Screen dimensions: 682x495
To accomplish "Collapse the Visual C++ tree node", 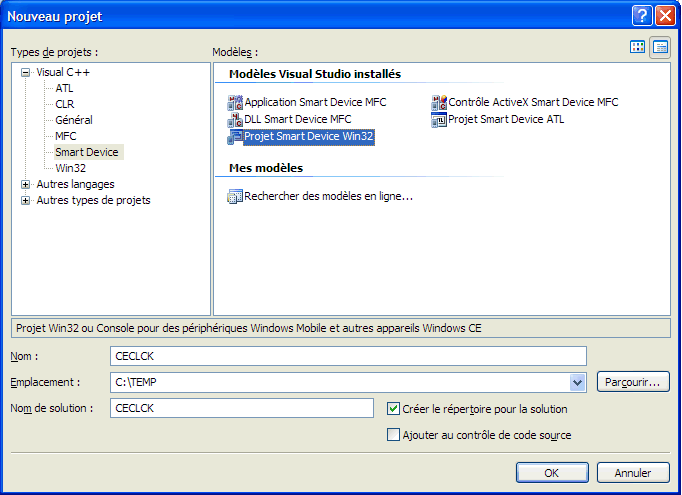I will 26,72.
